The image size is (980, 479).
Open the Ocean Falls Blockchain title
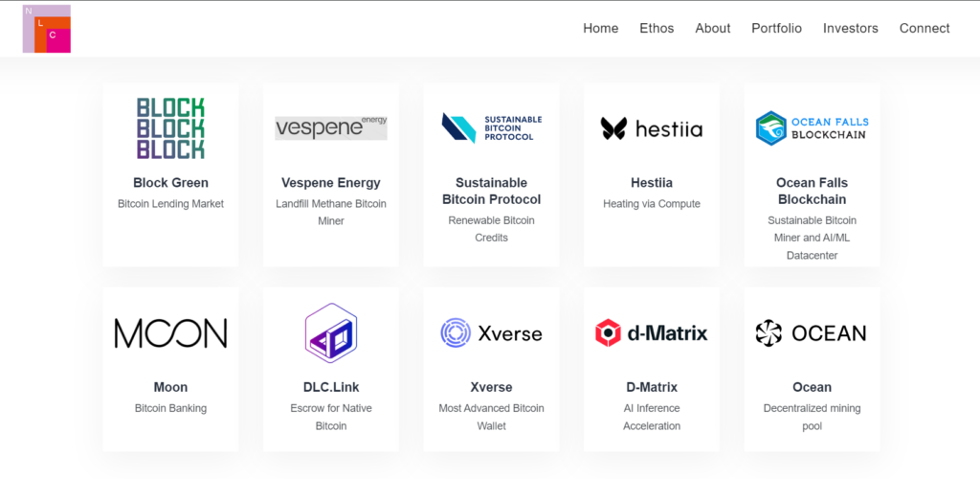point(812,191)
